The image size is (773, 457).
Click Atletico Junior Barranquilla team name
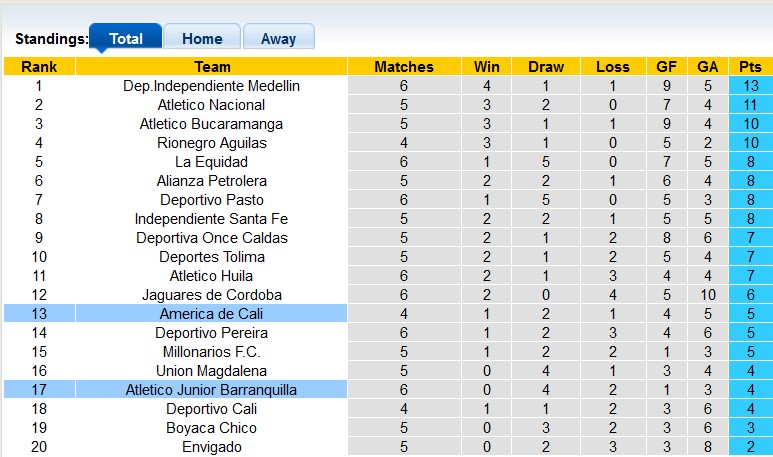click(x=212, y=390)
